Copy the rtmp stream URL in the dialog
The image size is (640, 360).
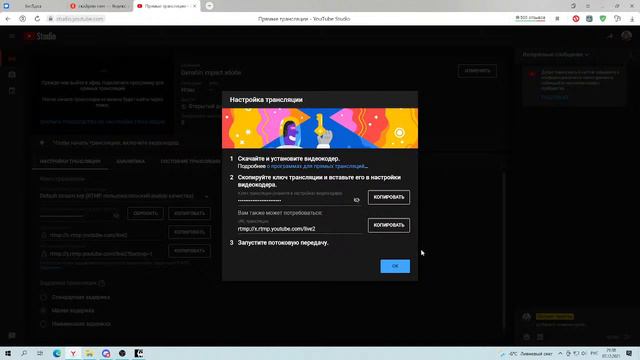point(389,225)
